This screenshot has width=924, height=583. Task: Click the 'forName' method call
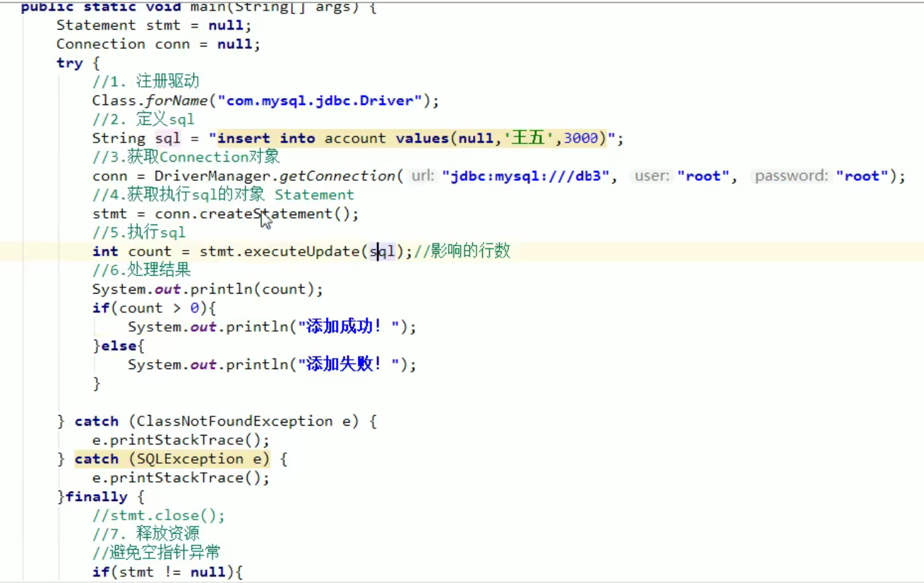[176, 101]
